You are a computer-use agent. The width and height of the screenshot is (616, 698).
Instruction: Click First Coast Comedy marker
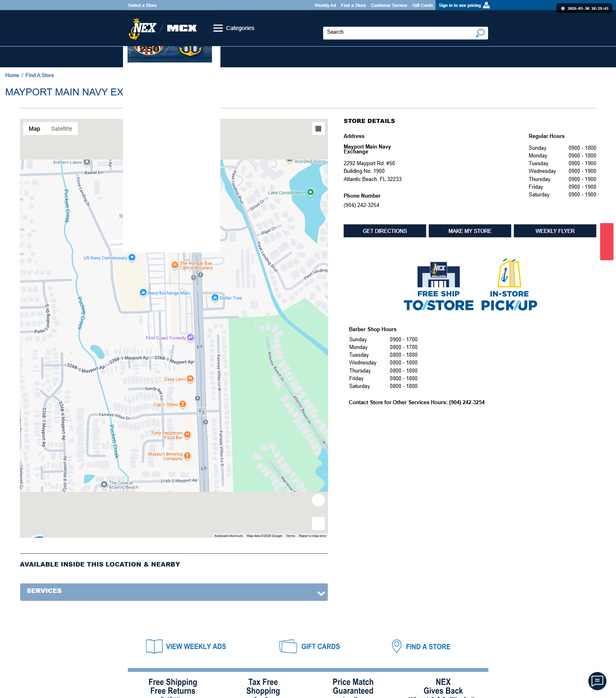(x=190, y=338)
